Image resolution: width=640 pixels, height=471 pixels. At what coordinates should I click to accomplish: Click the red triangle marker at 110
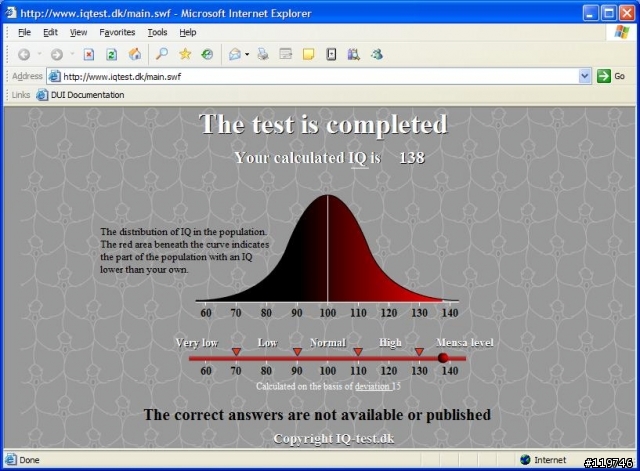358,352
